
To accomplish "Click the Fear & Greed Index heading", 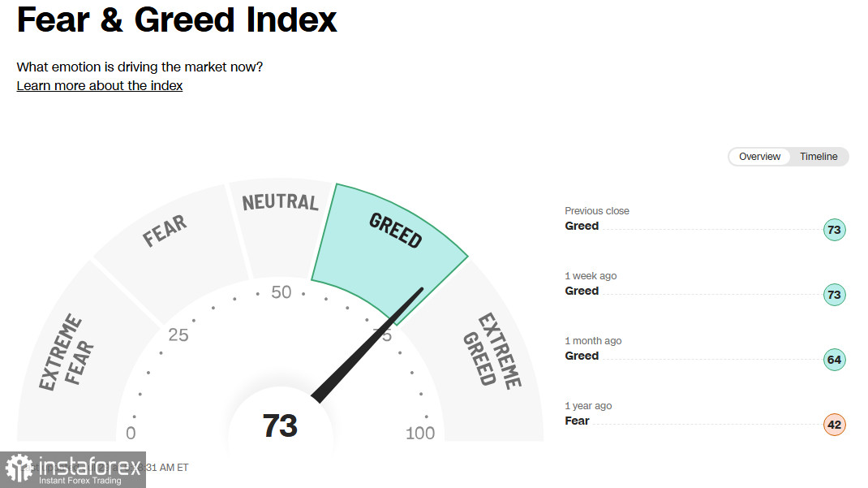I will pos(177,20).
